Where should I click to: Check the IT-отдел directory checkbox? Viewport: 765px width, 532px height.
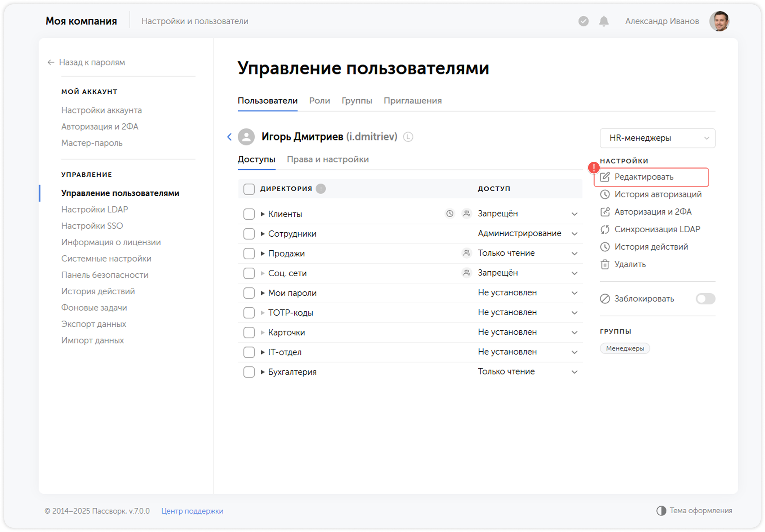(x=249, y=352)
